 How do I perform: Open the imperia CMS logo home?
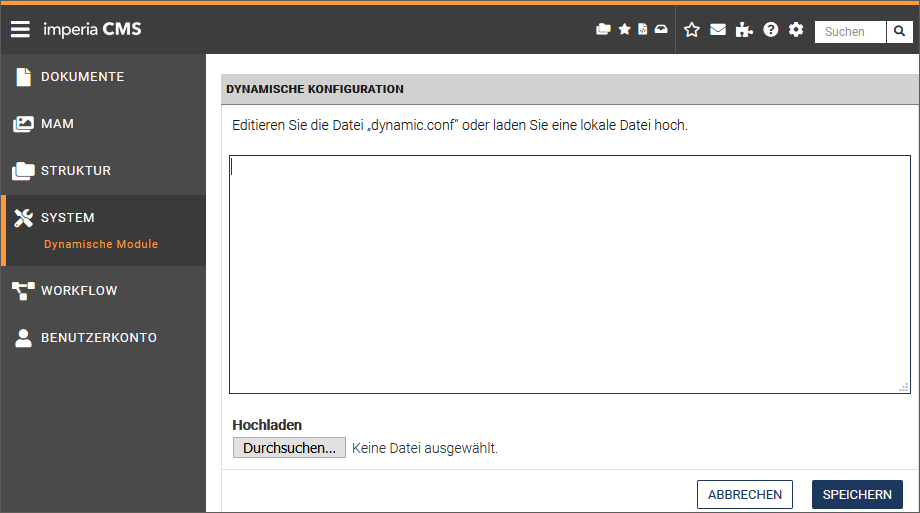[x=92, y=29]
